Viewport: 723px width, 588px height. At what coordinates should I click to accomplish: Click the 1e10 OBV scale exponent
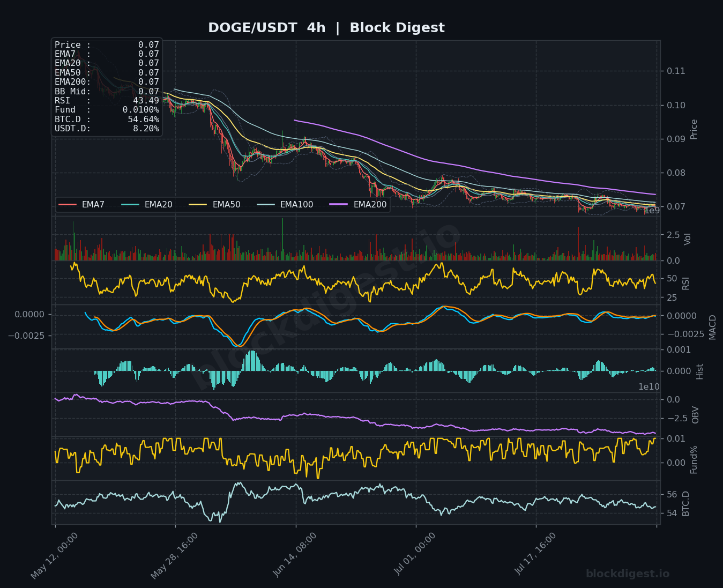point(649,386)
